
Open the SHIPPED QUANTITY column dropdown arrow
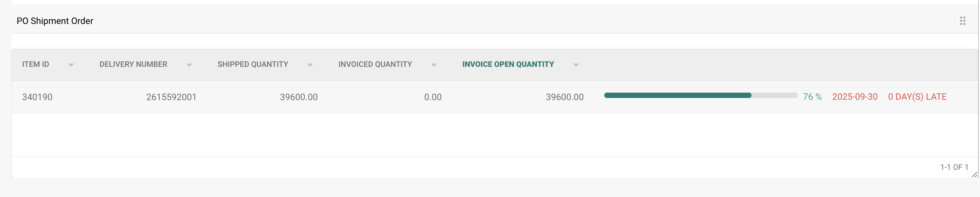pyautogui.click(x=310, y=65)
